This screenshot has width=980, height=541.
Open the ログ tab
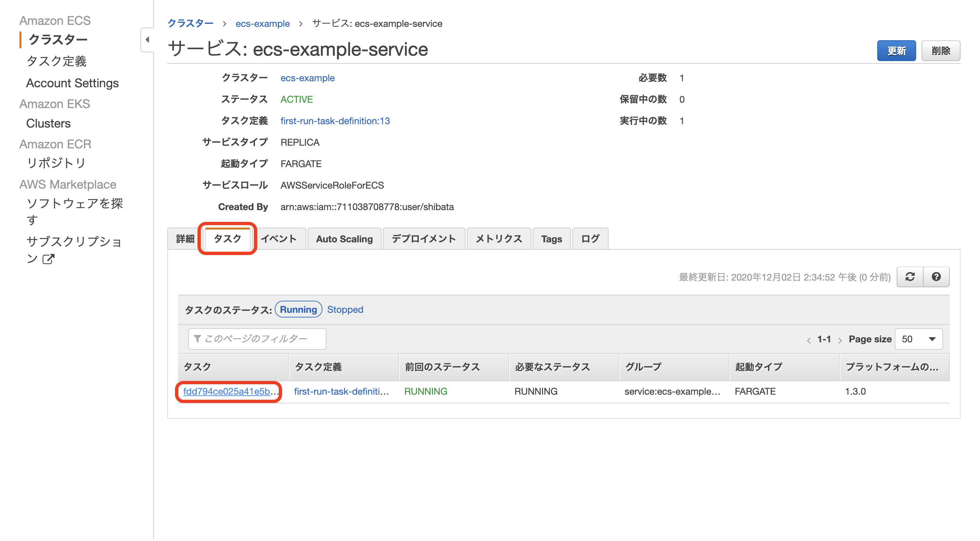coord(590,239)
